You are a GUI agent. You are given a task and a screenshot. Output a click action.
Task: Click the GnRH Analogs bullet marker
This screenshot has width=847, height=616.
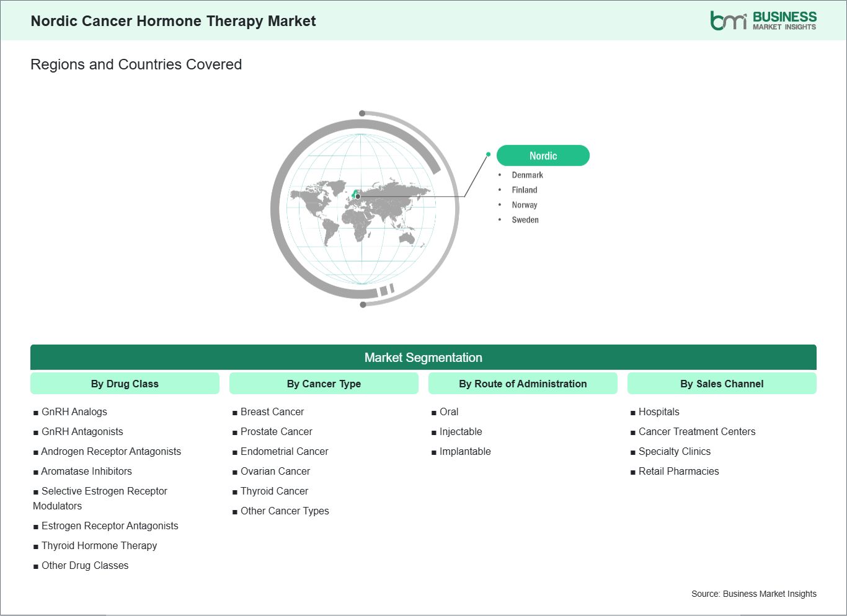tap(36, 411)
